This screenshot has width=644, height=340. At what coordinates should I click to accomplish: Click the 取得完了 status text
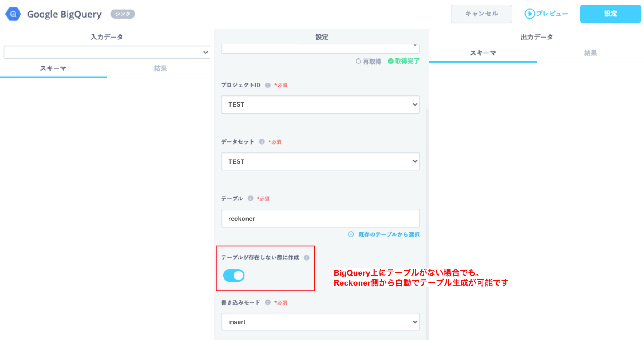click(x=407, y=61)
